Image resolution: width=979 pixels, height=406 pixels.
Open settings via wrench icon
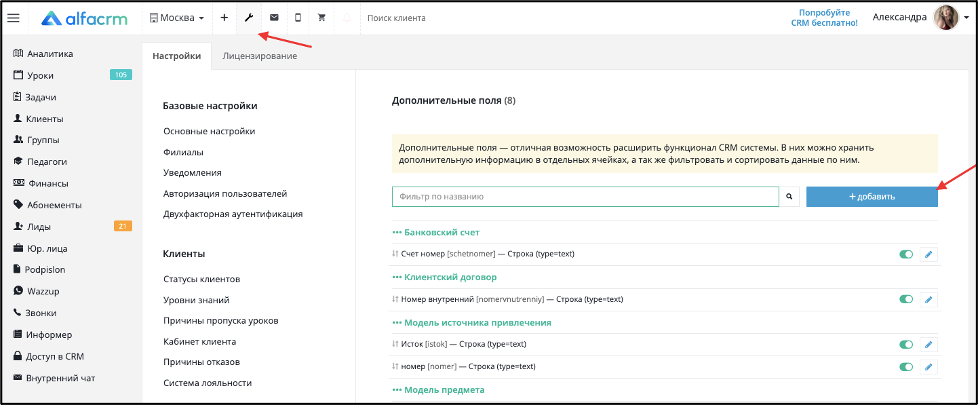(x=248, y=18)
